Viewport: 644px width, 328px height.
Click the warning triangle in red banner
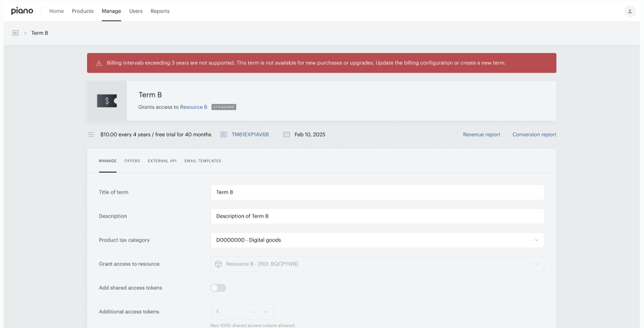point(99,63)
